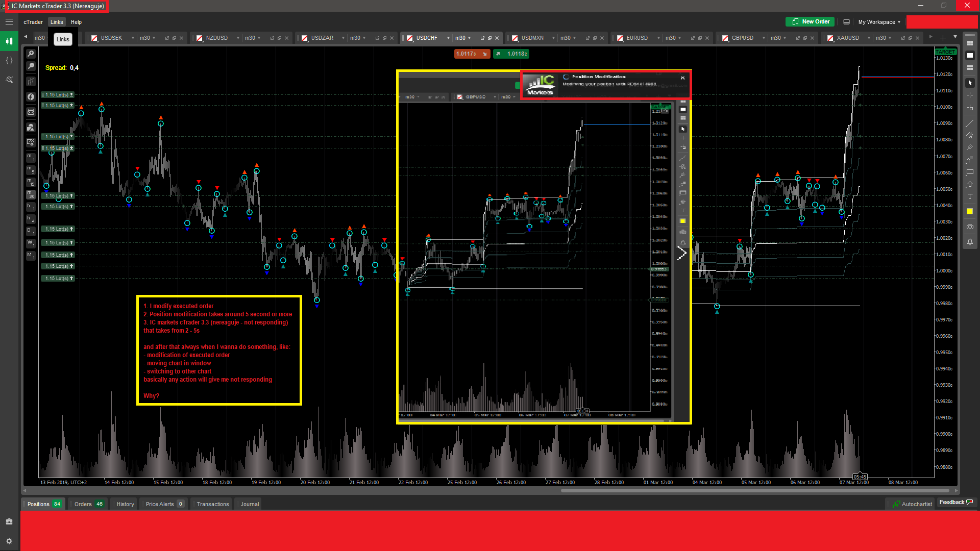Zoom out the chart
The image size is (980, 551).
pos(31,66)
